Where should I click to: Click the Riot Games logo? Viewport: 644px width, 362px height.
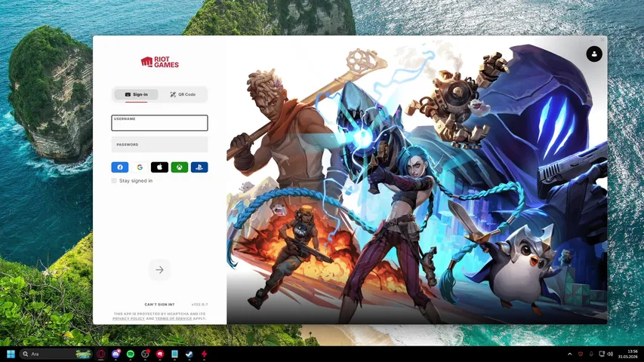[x=160, y=62]
